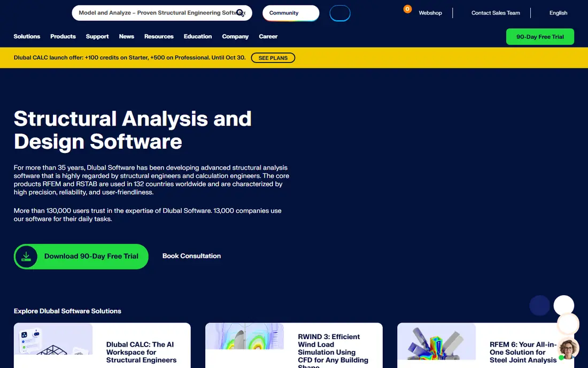Viewport: 588px width, 368px height.
Task: Click the 'Explore Dlubal Software Solutions' heading
Action: tap(67, 311)
